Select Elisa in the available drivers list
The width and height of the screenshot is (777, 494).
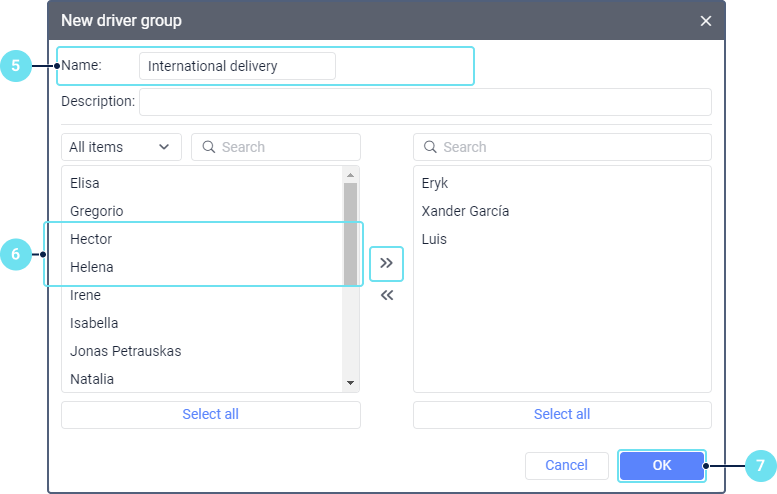point(85,183)
